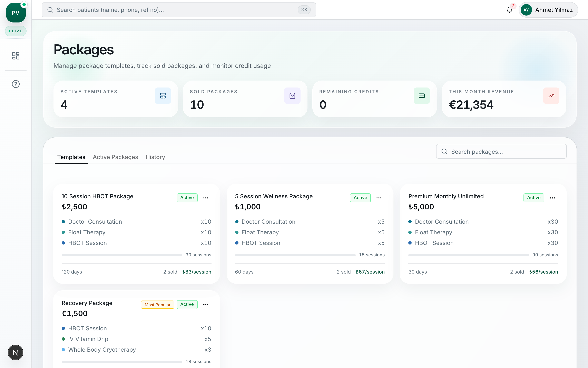The height and width of the screenshot is (368, 588).
Task: Click the 90 sessions progress bar
Action: [469, 255]
